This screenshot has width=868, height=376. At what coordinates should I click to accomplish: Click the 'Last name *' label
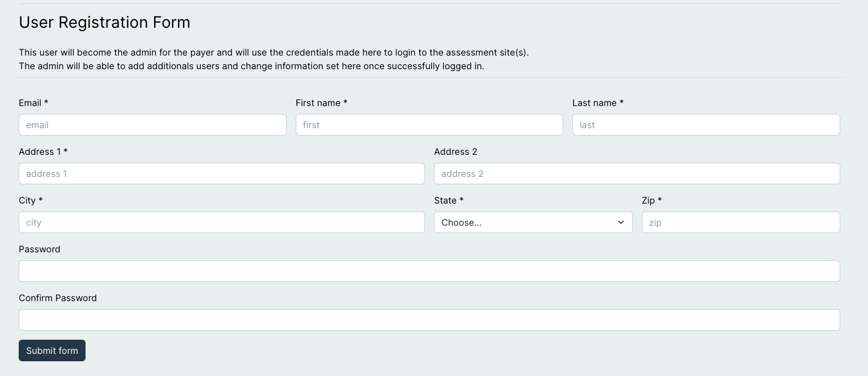coord(598,103)
